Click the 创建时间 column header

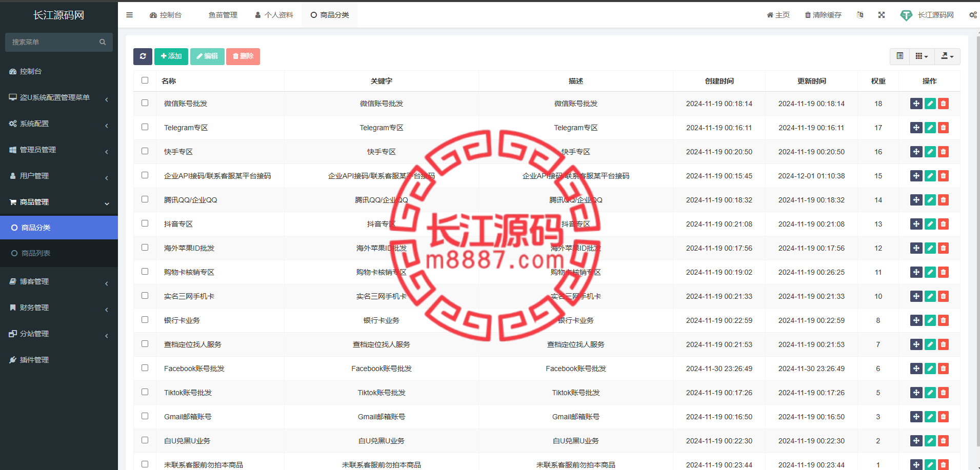coord(719,81)
